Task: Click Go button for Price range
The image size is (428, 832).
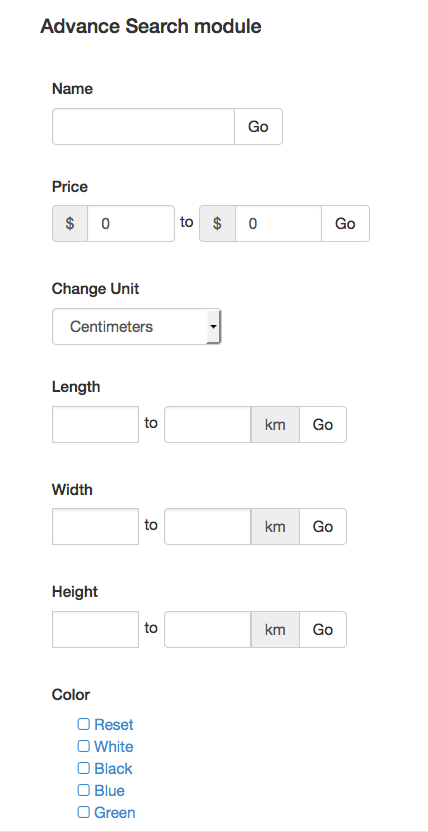Action: coord(345,223)
